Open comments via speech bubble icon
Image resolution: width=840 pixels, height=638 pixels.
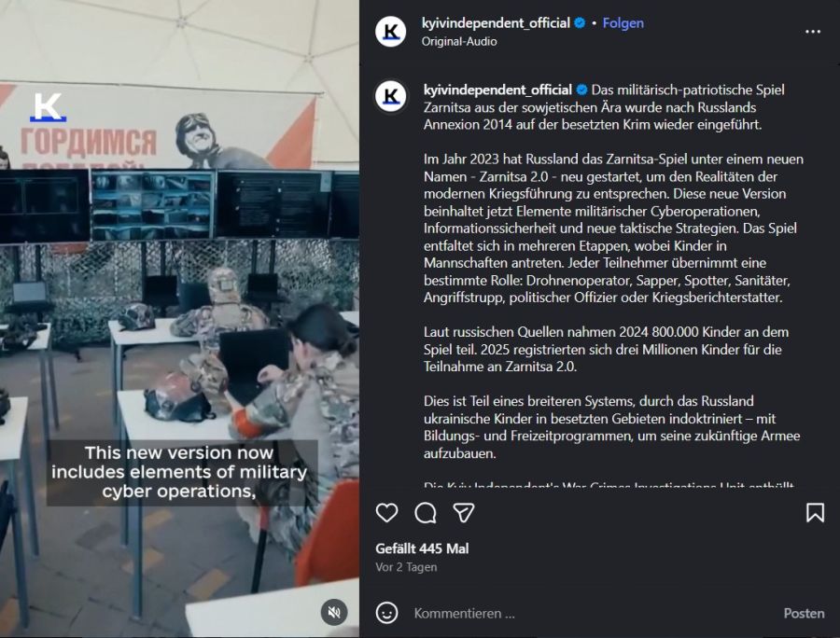(426, 513)
